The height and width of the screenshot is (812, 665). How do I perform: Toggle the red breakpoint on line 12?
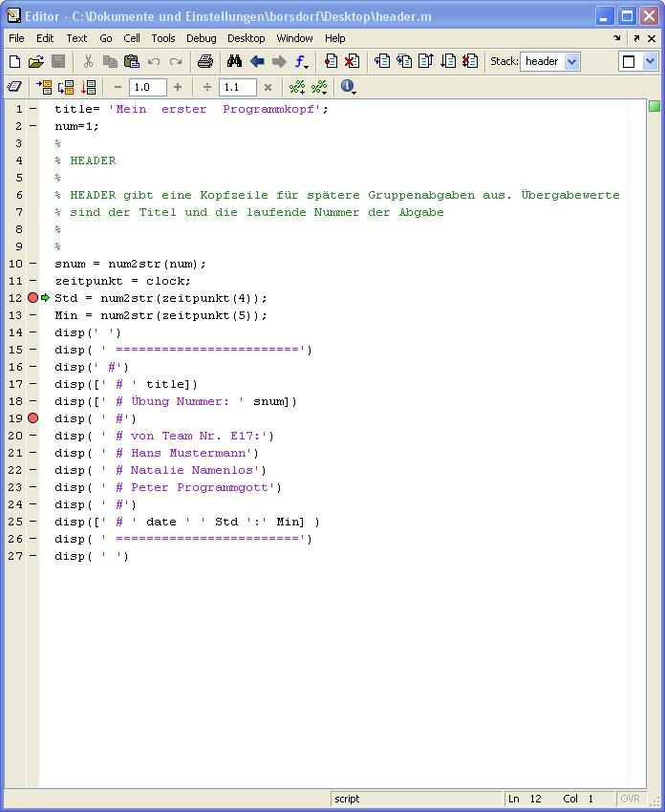tap(33, 298)
